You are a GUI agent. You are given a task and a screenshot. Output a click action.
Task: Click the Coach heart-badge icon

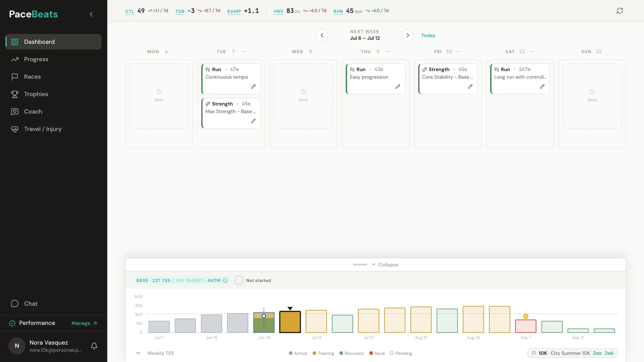coord(15,112)
